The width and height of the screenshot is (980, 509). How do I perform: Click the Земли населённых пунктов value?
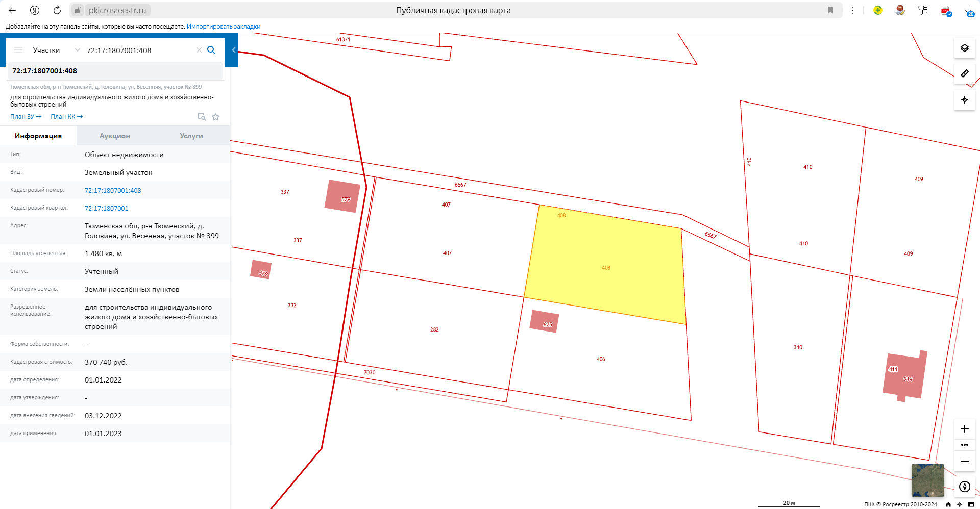tap(132, 289)
